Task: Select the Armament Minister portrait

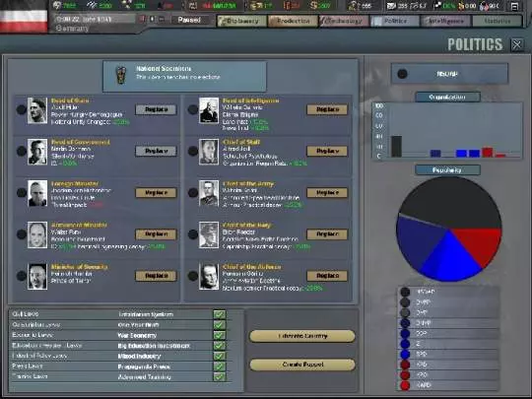Action: 37,235
